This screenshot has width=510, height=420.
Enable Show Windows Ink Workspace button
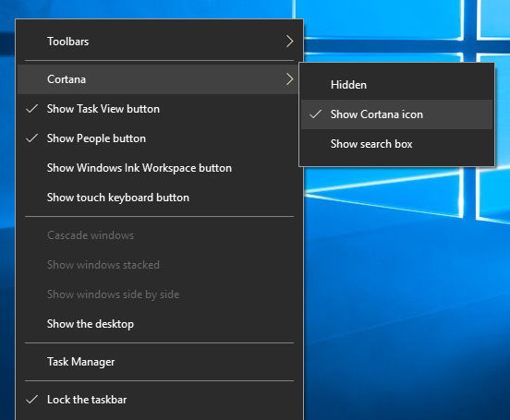pos(159,168)
